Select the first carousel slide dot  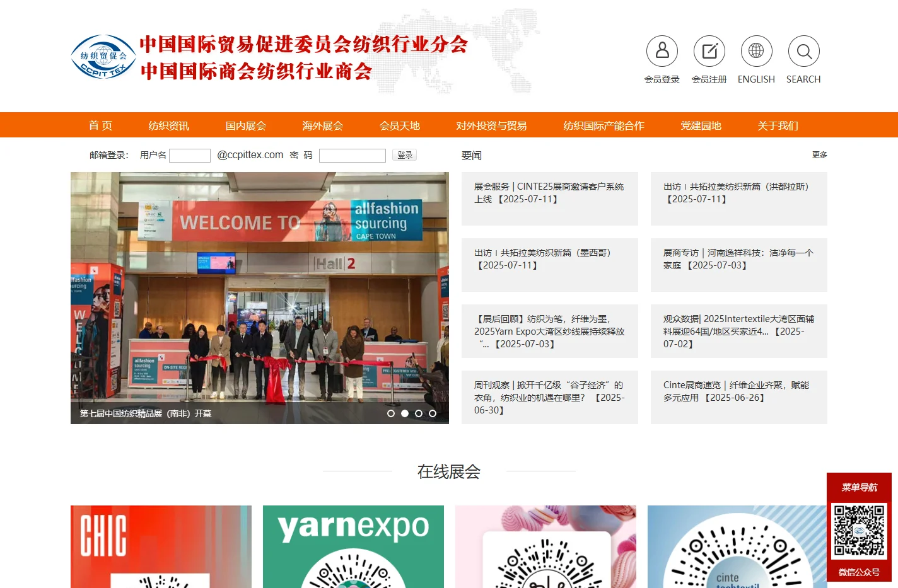(x=391, y=413)
